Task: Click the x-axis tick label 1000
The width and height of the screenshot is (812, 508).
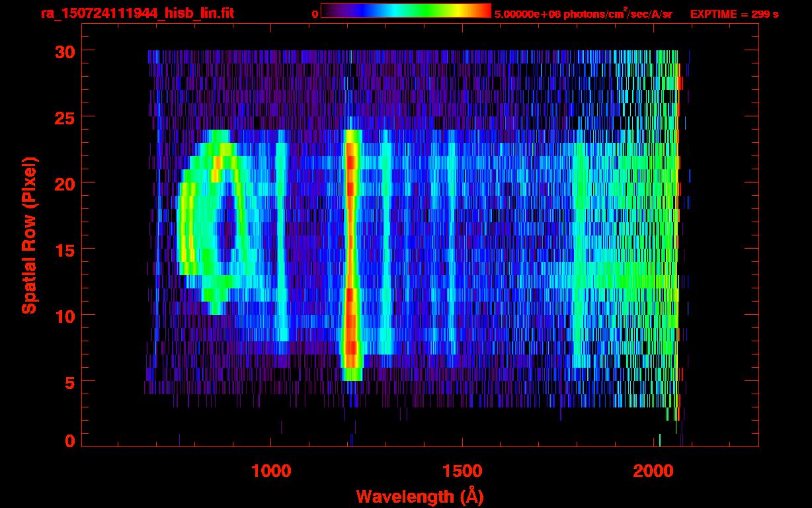Action: 271,470
